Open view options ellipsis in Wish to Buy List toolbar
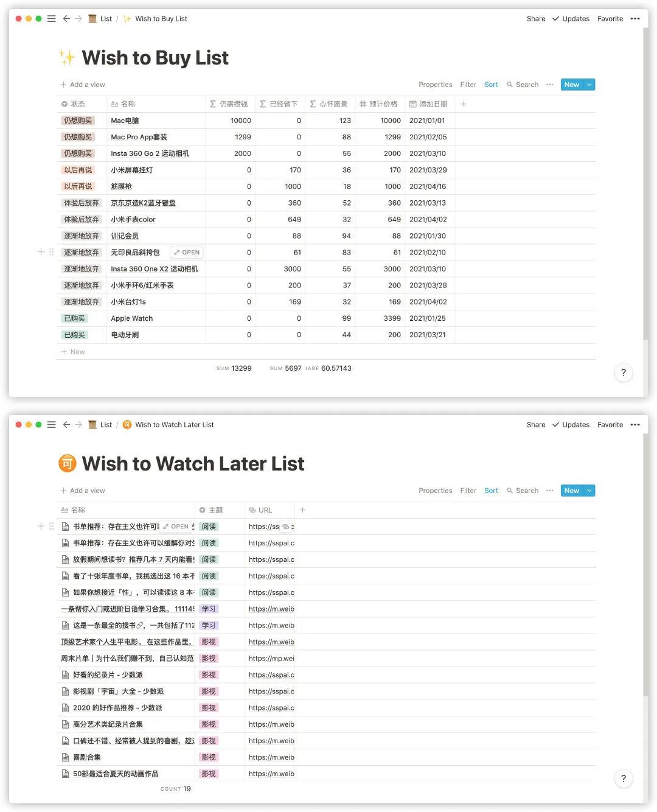Viewport: 657px width, 812px height. pos(550,85)
